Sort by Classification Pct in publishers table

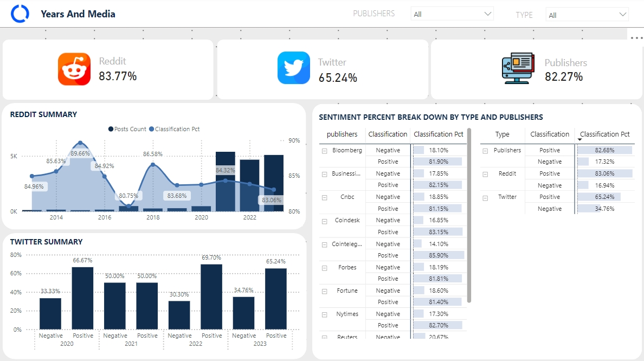coord(438,134)
